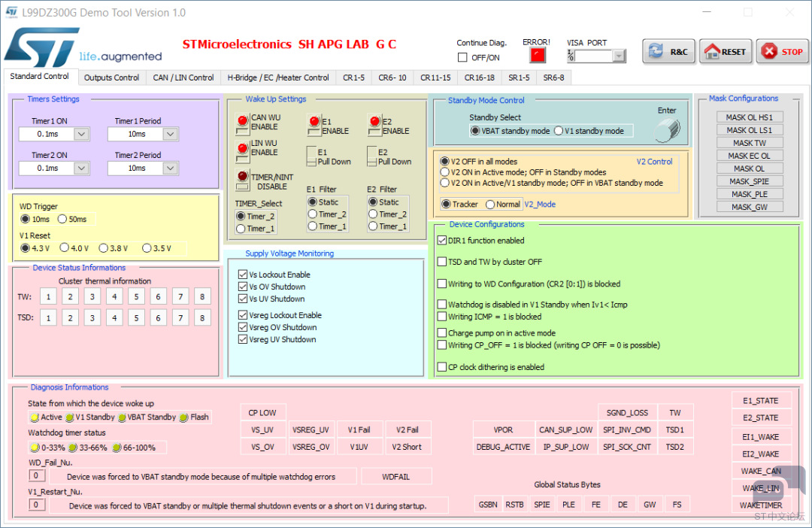Click the E1_STATE status box
Image resolution: width=812 pixels, height=528 pixels.
(760, 401)
